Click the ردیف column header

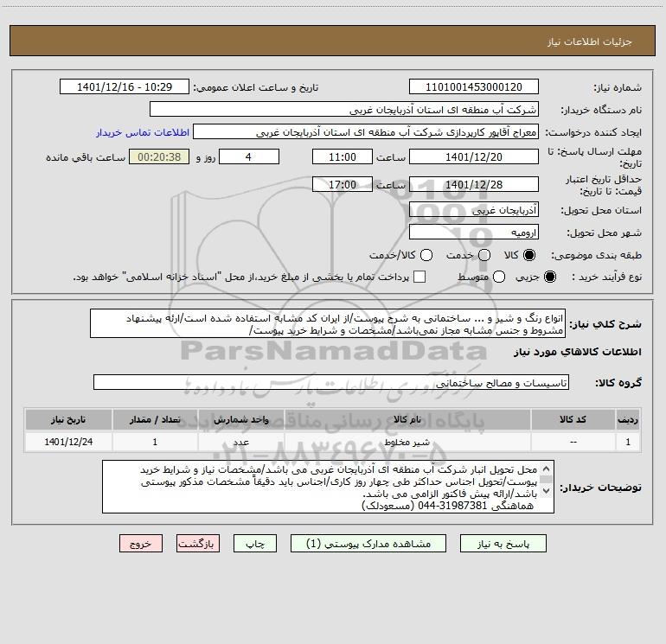(x=628, y=419)
